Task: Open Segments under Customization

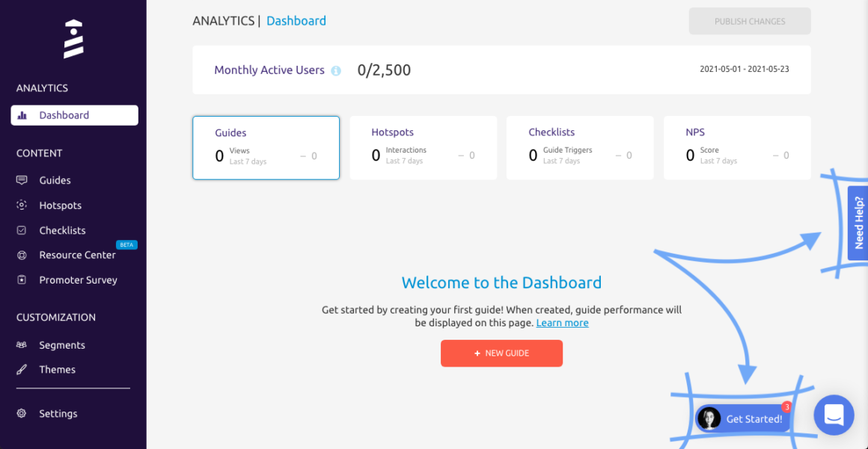Action: [61, 344]
